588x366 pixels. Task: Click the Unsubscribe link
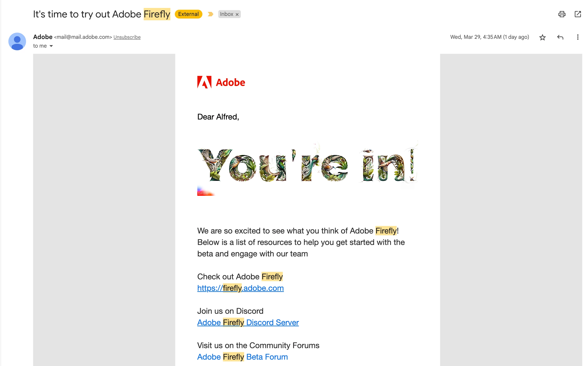pyautogui.click(x=127, y=37)
